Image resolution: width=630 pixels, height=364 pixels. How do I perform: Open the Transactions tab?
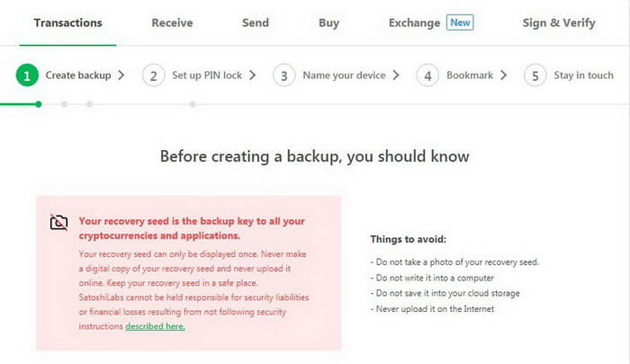click(67, 22)
